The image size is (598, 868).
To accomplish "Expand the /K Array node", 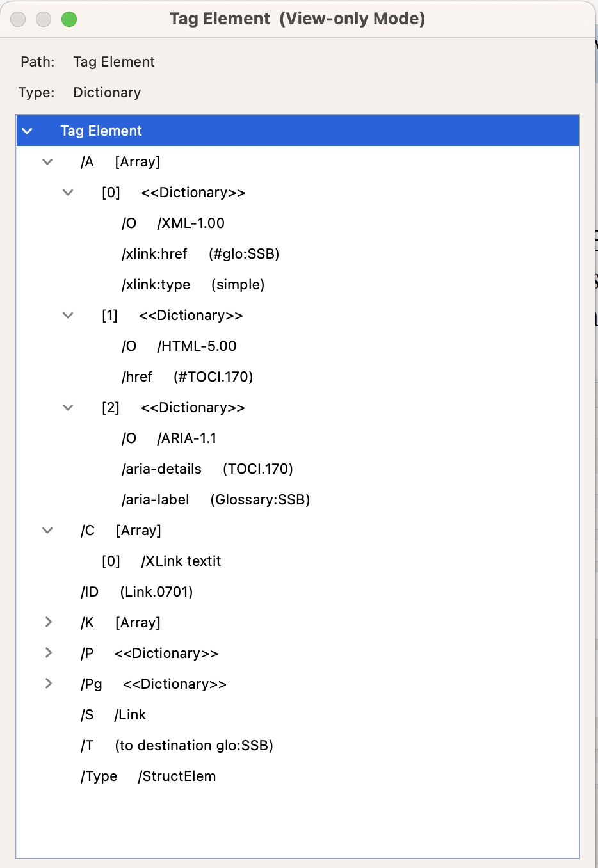I will click(48, 622).
